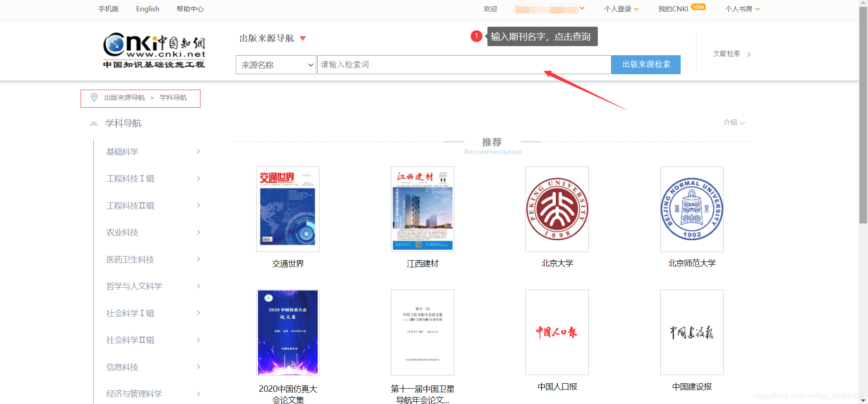Image resolution: width=868 pixels, height=404 pixels.
Task: Click 中国人口报 title link
Action: [x=557, y=387]
